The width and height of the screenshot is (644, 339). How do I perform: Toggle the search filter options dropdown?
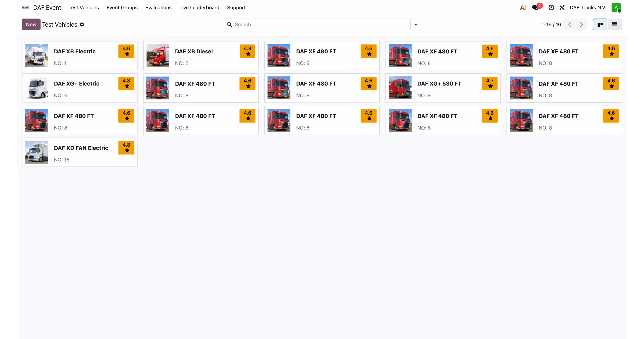(x=415, y=25)
